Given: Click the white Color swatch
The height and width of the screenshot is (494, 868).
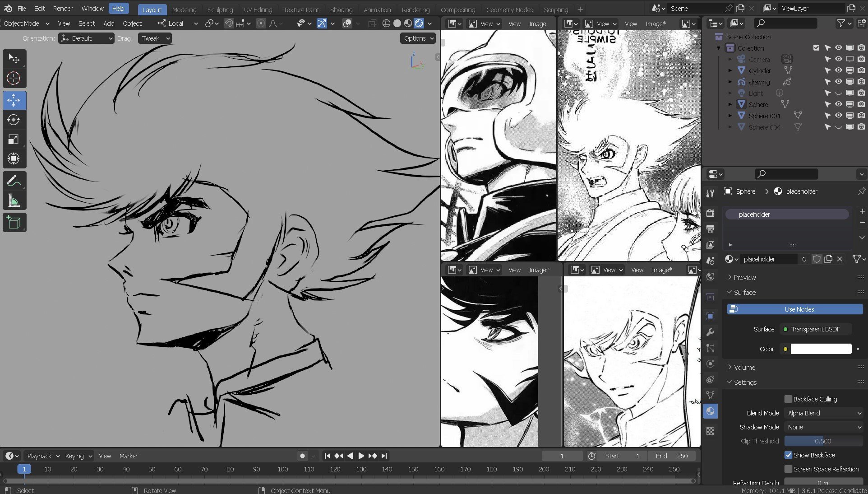Looking at the screenshot, I should [821, 349].
